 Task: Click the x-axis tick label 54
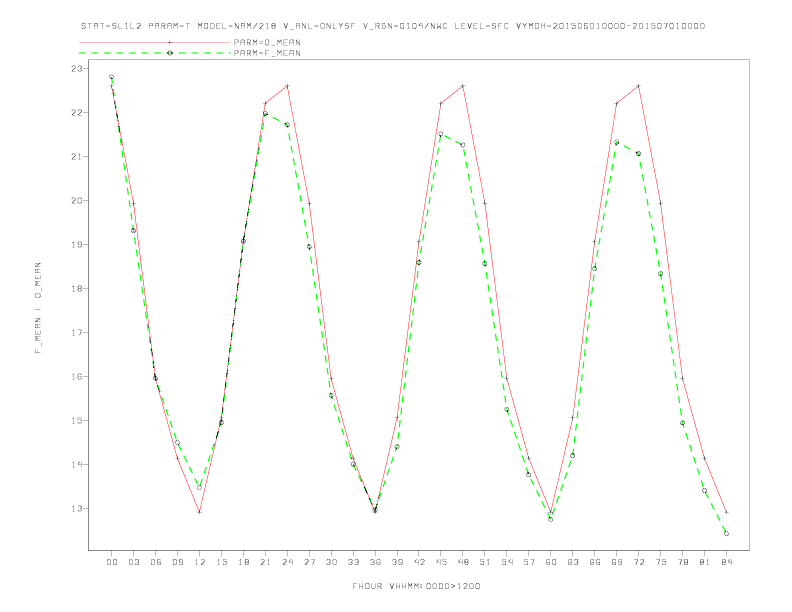[x=507, y=562]
